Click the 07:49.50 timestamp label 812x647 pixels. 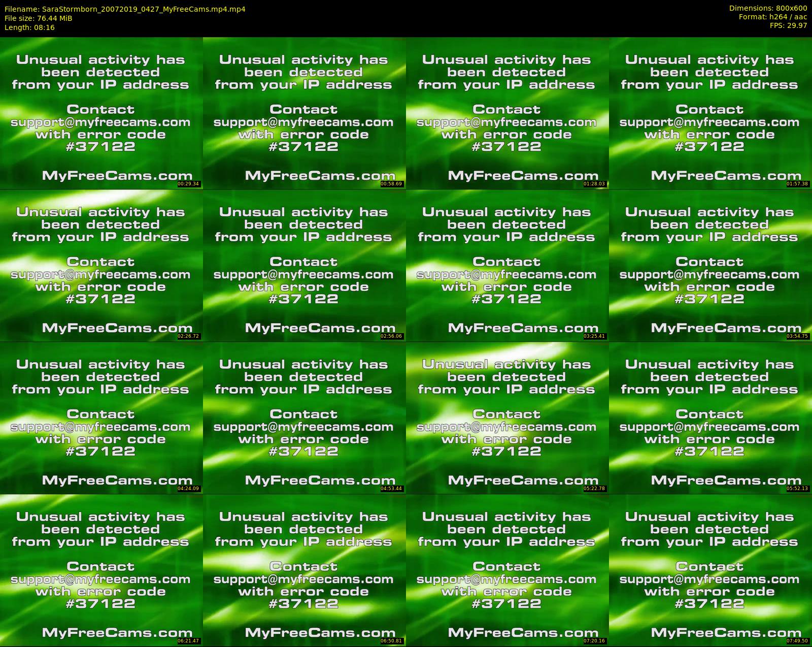[x=798, y=641]
